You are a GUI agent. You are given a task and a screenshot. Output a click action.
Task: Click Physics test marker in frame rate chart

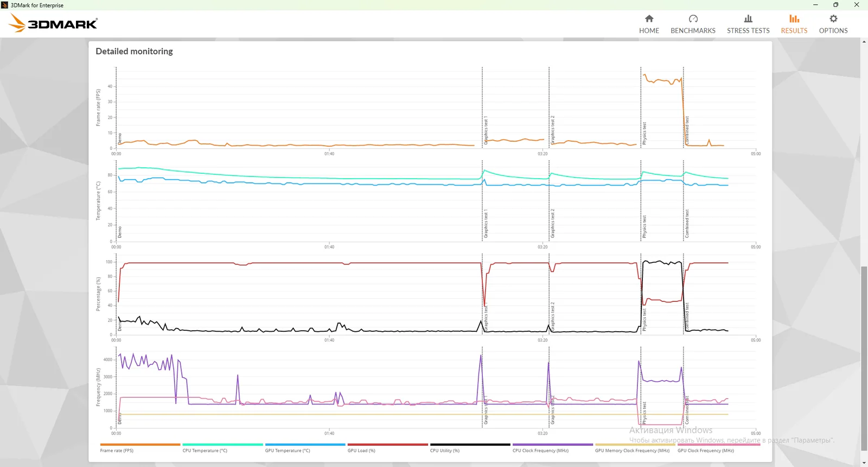[644, 134]
